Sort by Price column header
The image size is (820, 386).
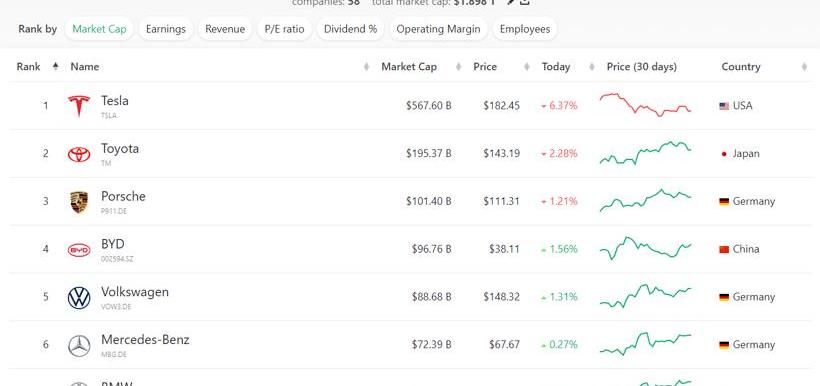click(x=485, y=67)
